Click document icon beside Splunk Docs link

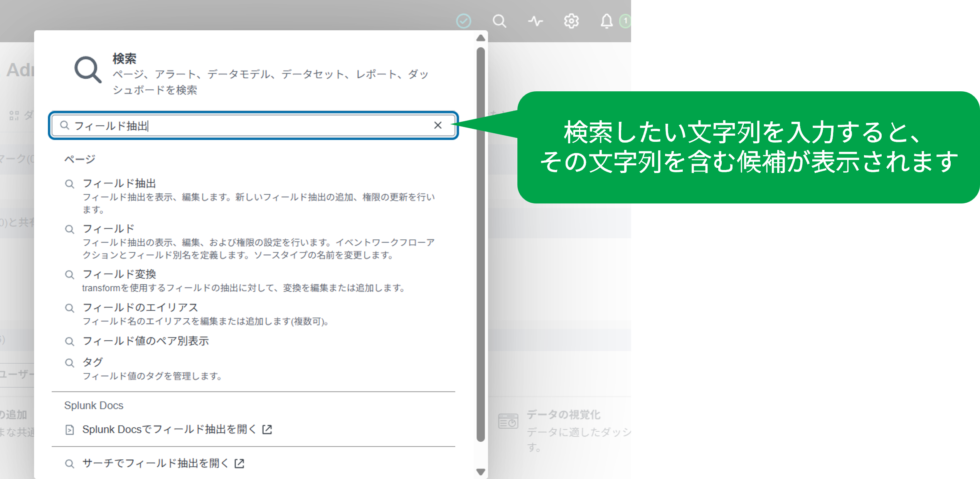pyautogui.click(x=69, y=430)
